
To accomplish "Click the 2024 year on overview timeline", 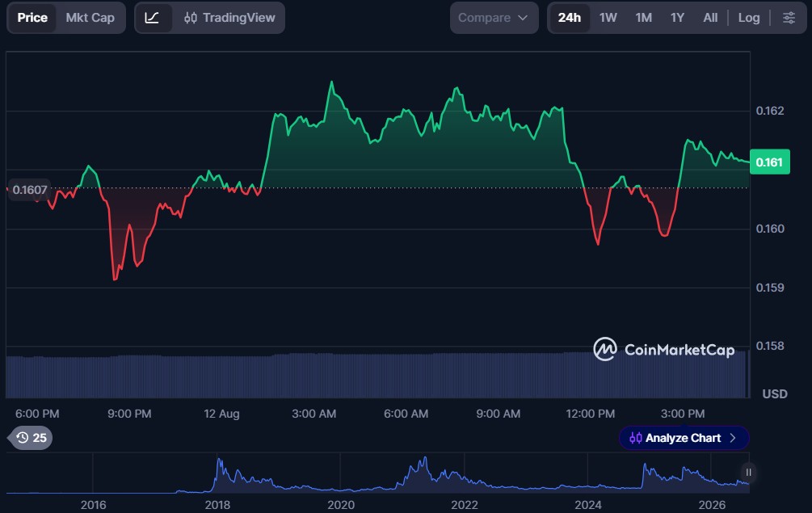I will (588, 505).
